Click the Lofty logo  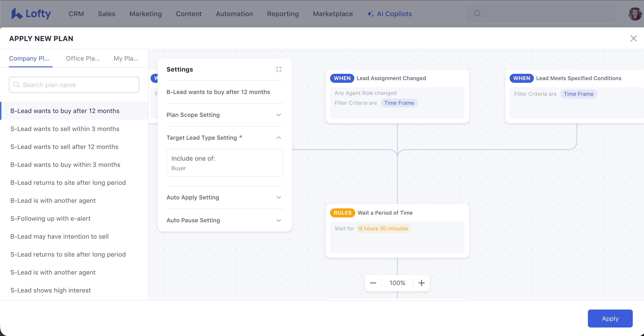[31, 14]
